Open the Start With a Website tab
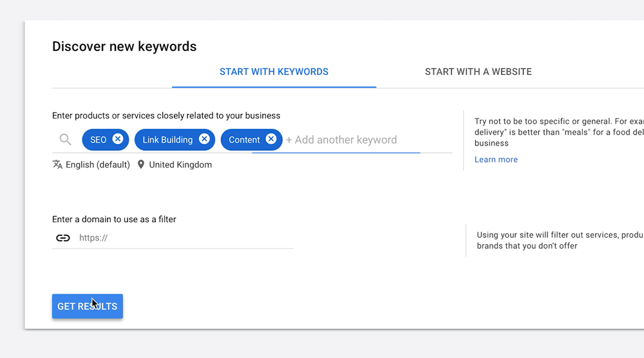Viewport: 644px width, 358px height. tap(478, 71)
